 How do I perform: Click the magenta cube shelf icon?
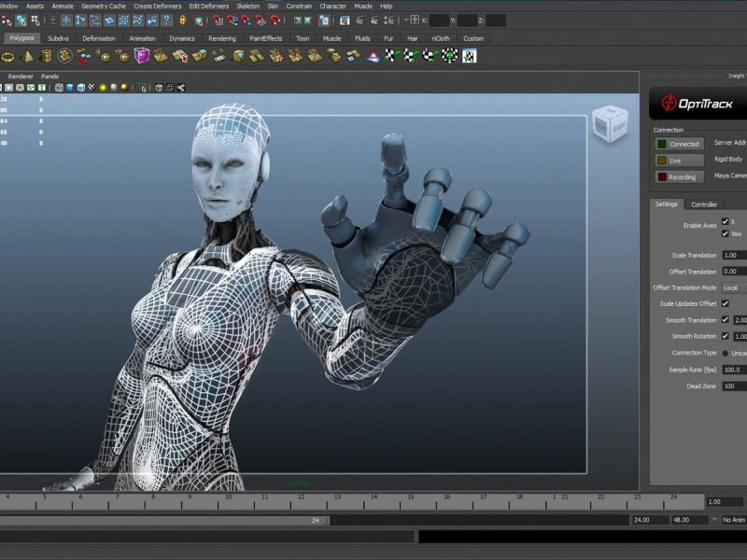click(142, 56)
